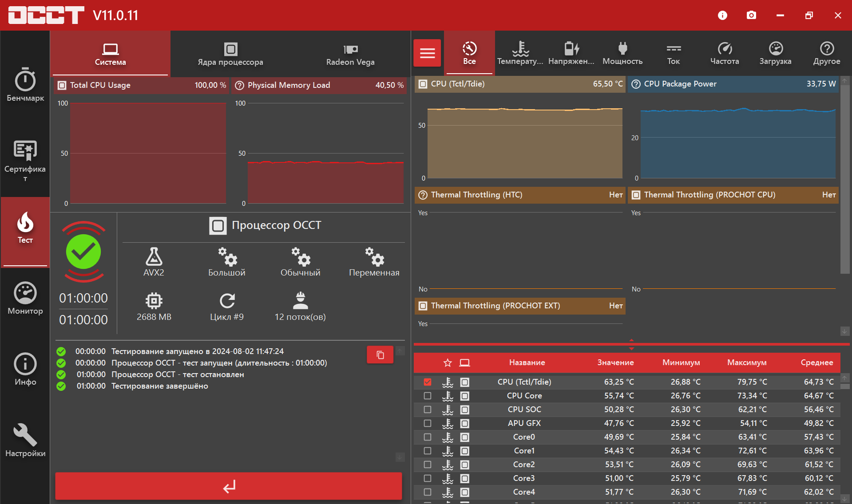This screenshot has width=852, height=504.
Task: Open the Бенчмарк section in sidebar
Action: (x=25, y=85)
